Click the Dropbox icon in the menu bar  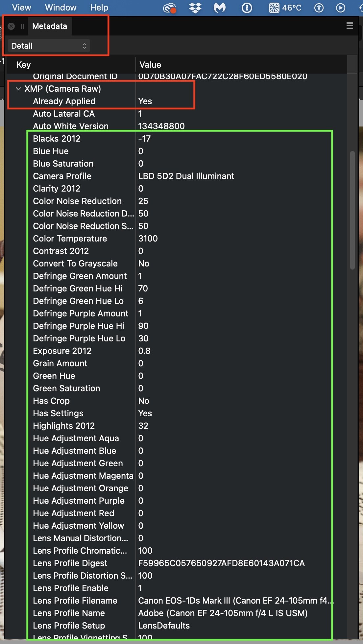click(x=195, y=8)
